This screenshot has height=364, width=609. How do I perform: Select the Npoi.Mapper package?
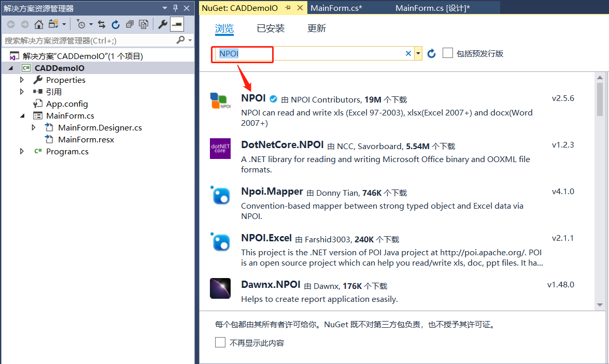(392, 203)
